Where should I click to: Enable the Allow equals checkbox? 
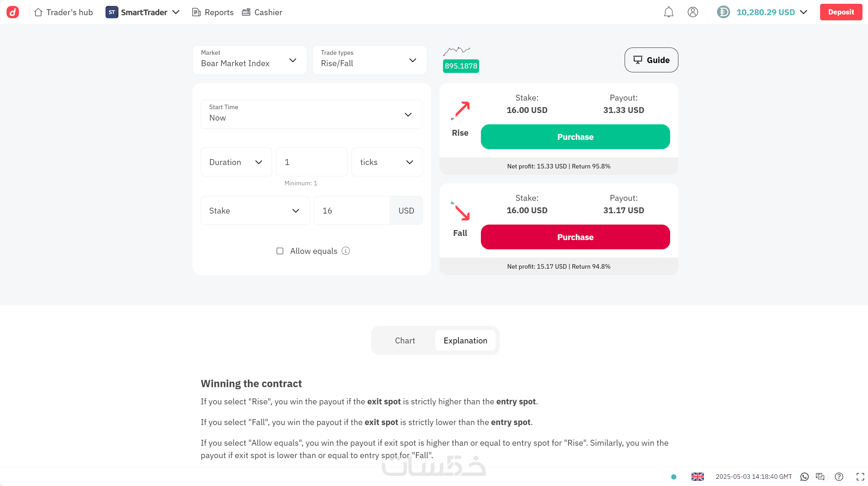[x=280, y=251]
